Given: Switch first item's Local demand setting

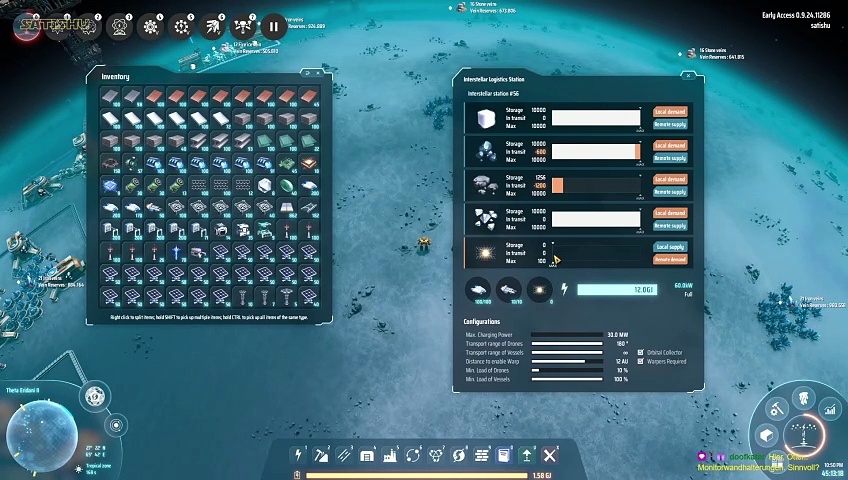Looking at the screenshot, I should point(670,112).
